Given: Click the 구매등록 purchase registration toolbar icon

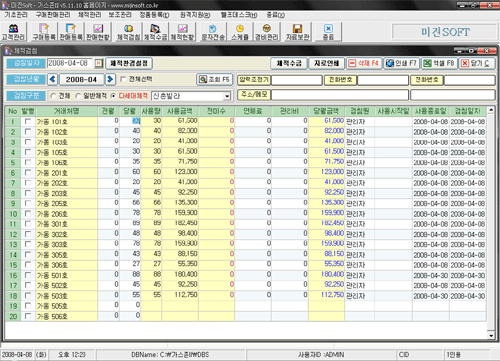Looking at the screenshot, I should pyautogui.click(x=44, y=32).
